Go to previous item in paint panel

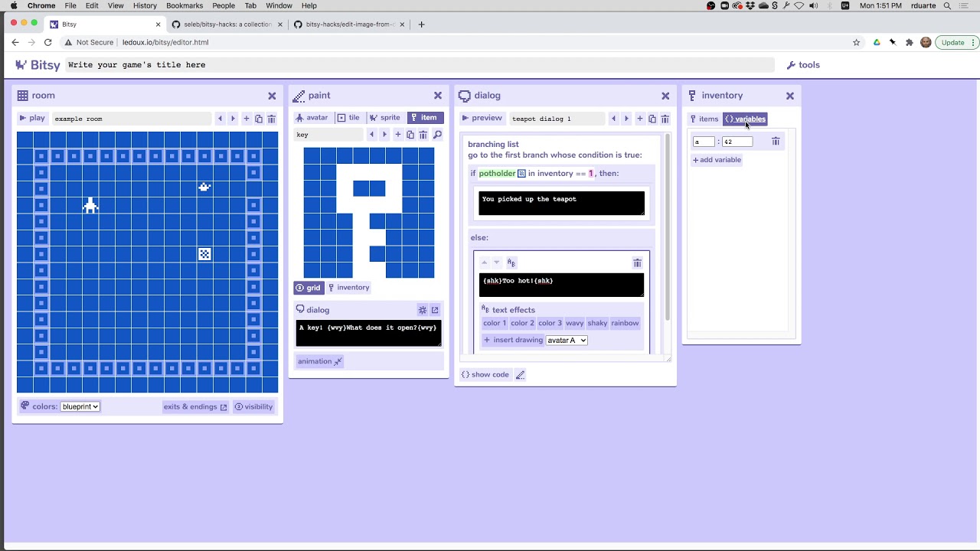371,135
